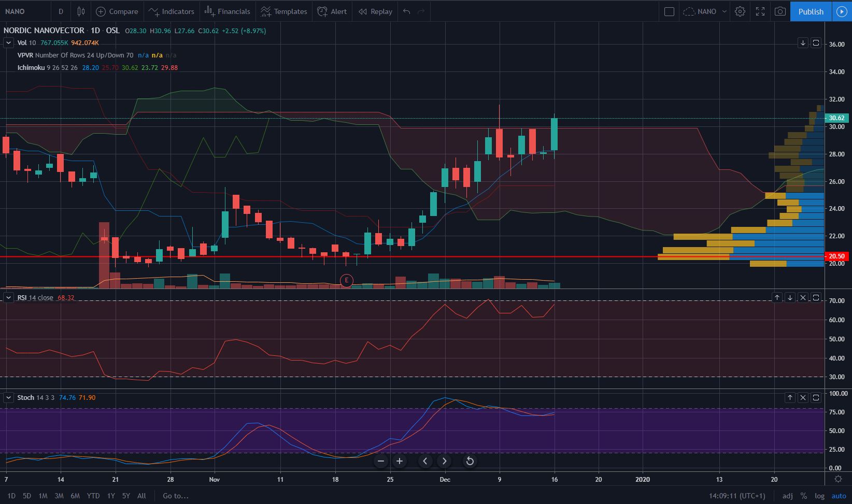Toggle auto scale mode
Viewport: 852px width, 504px height.
[x=839, y=496]
